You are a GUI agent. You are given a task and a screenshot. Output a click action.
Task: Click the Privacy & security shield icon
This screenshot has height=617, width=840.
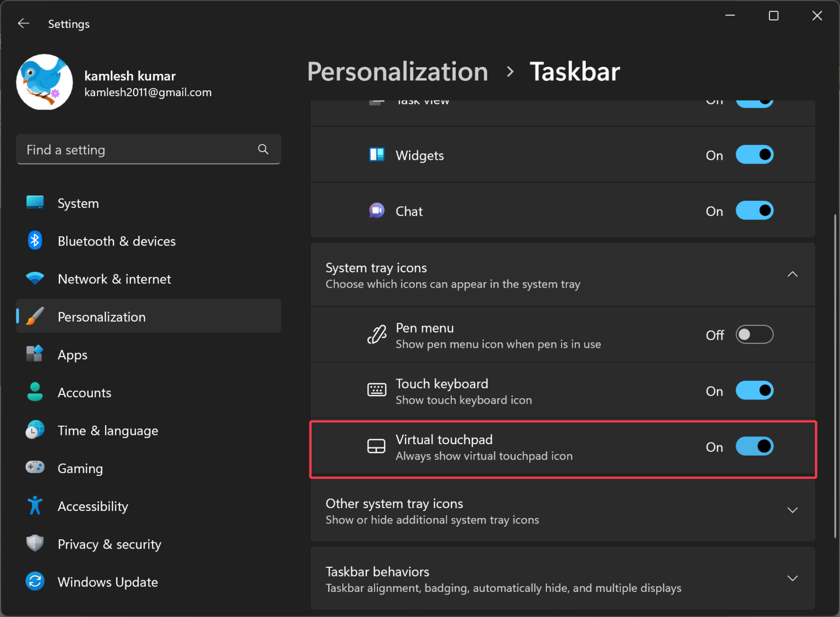[34, 543]
